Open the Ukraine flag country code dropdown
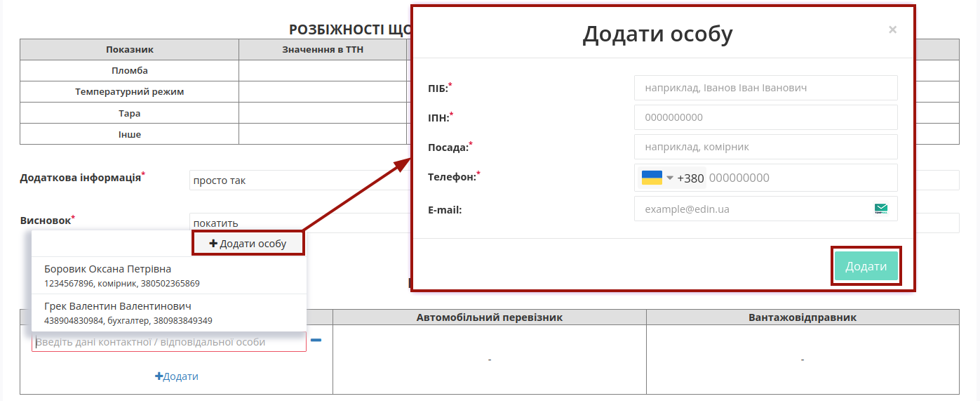The image size is (980, 401). pos(657,178)
